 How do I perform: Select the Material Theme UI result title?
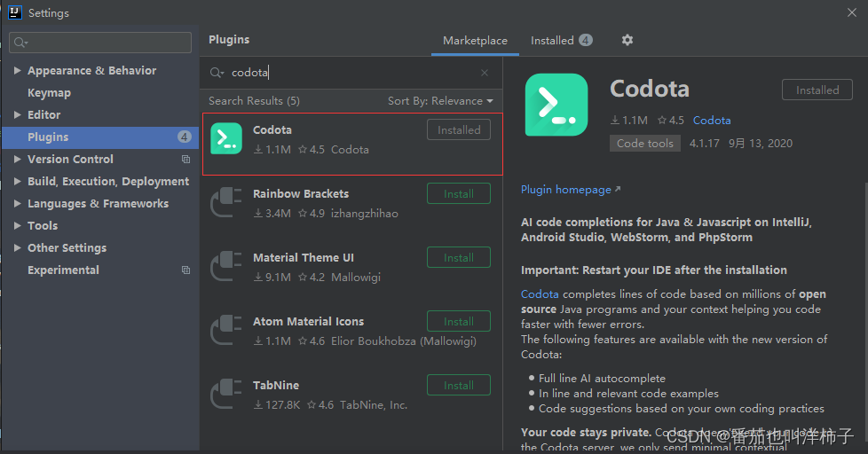[304, 258]
